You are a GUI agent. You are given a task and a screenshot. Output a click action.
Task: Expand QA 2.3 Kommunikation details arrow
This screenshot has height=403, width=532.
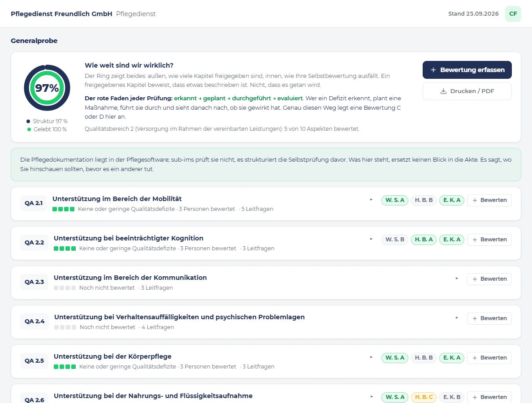[457, 279]
